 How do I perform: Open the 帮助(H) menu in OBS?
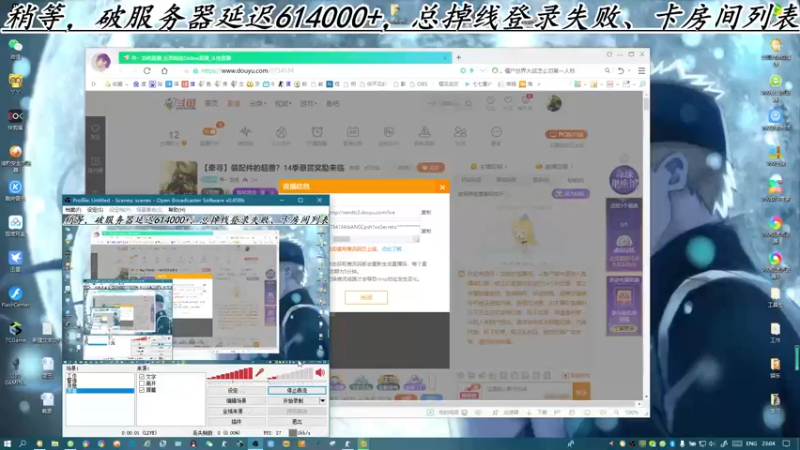tap(177, 210)
